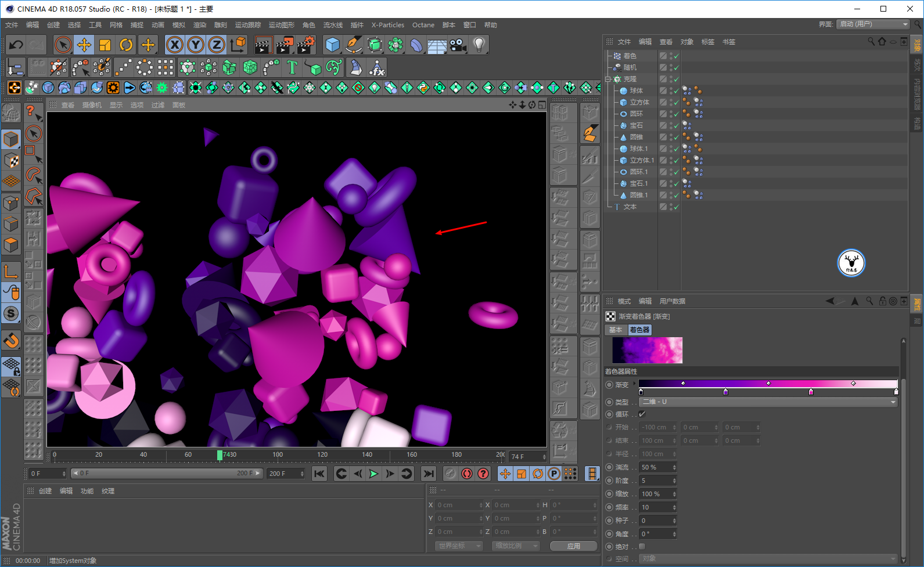
Task: Toggle the green checkmark of 随机
Action: 677,68
